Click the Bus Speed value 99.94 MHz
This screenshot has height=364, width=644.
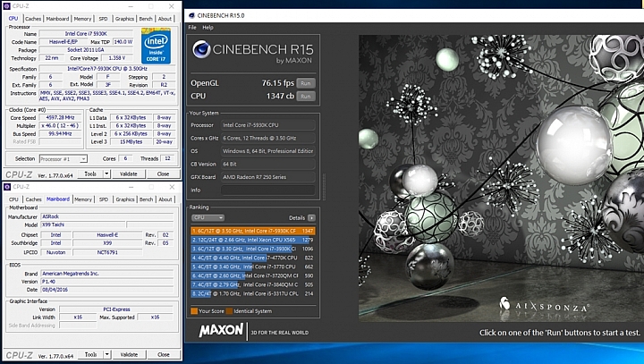coord(60,134)
